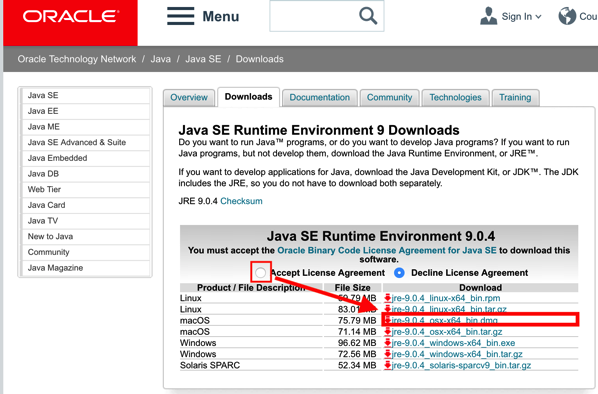Viewport: 598px width, 394px height.
Task: Open the JRE 9.0.4 Checksum link
Action: point(241,201)
